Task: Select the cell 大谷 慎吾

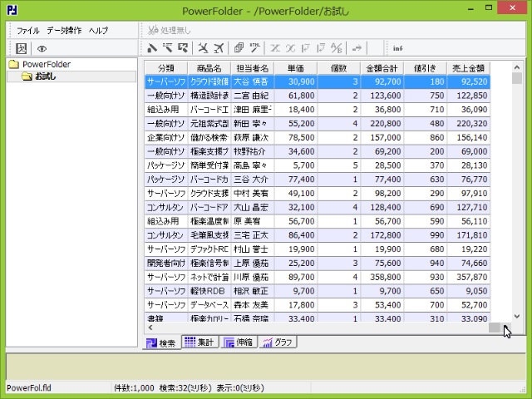Action: tap(253, 81)
